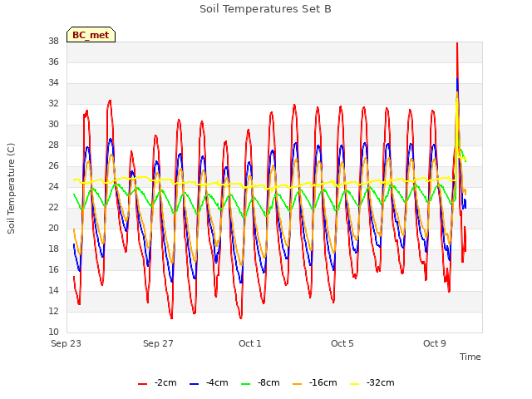This screenshot has width=532, height=399.
Task: Click the 24 y-axis tick label
Action: (x=53, y=186)
